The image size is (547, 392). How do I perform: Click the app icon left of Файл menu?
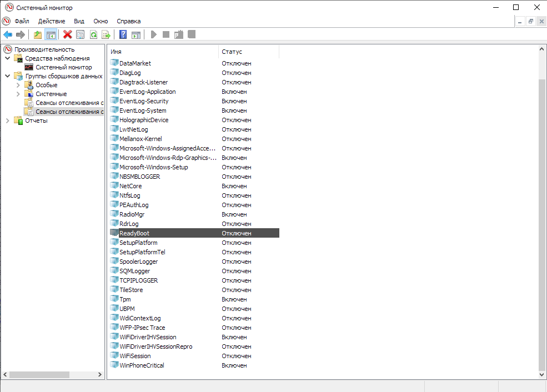point(6,21)
